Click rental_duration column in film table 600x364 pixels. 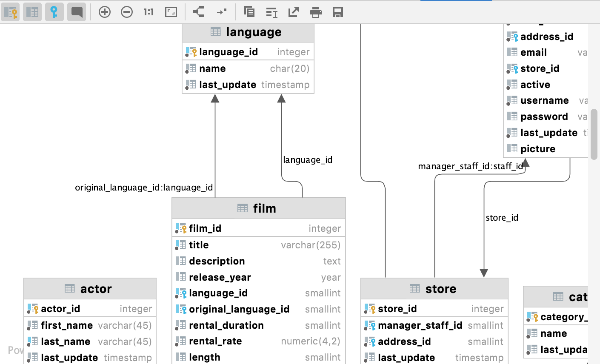click(x=259, y=325)
